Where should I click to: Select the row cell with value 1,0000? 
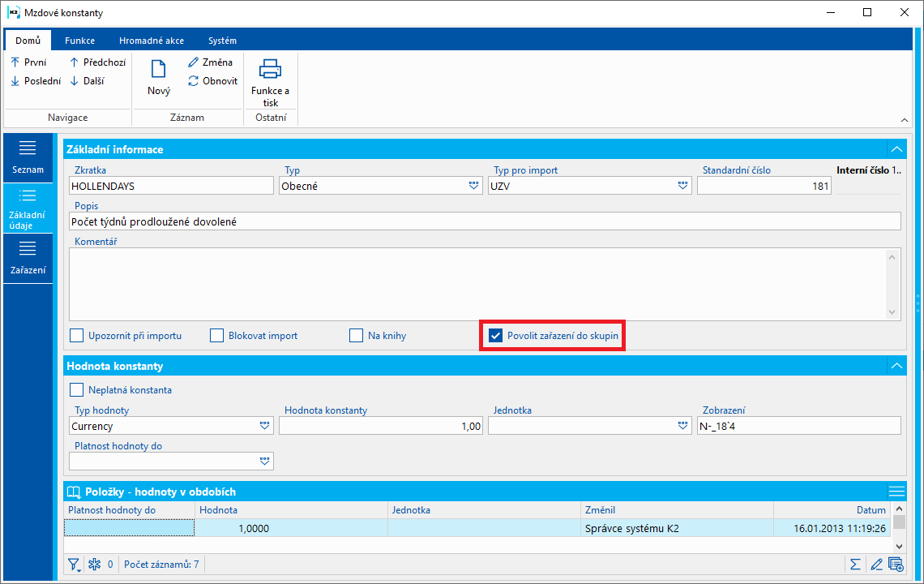pyautogui.click(x=291, y=529)
